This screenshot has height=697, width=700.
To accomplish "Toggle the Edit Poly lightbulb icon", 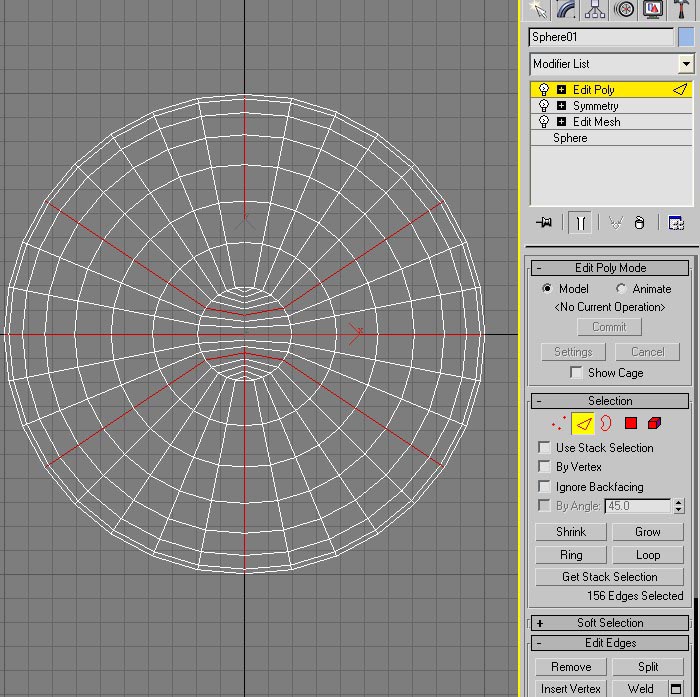I will [x=543, y=90].
